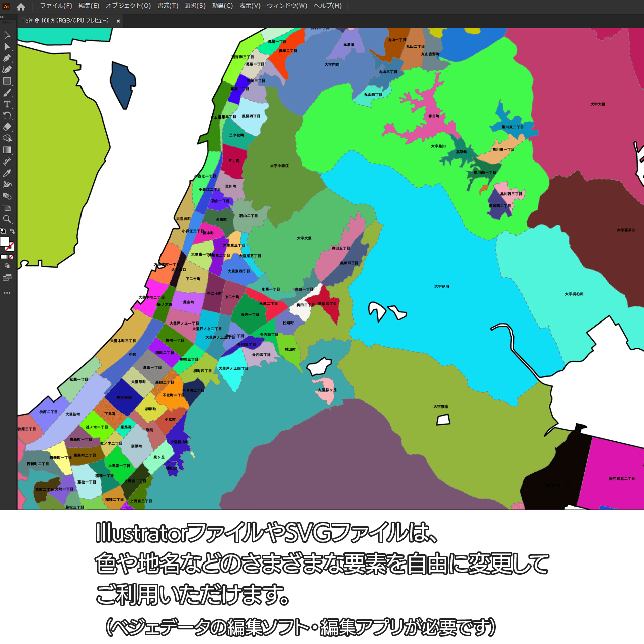This screenshot has width=644, height=644.
Task: Set paint to solid Color mode
Action: click(2, 257)
